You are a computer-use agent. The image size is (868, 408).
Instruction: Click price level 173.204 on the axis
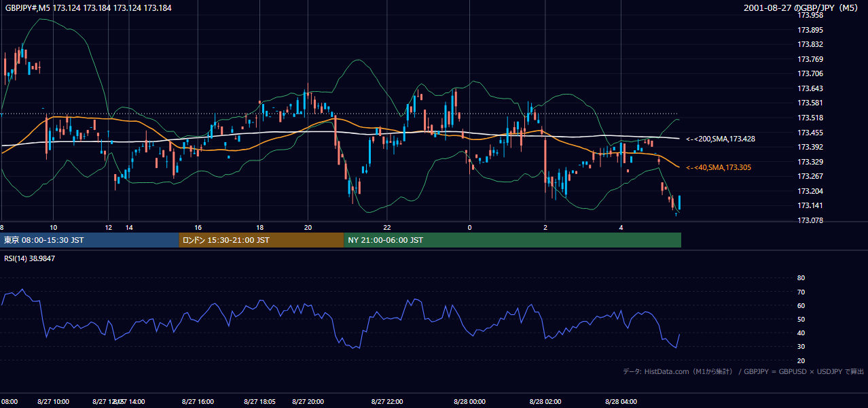click(810, 191)
